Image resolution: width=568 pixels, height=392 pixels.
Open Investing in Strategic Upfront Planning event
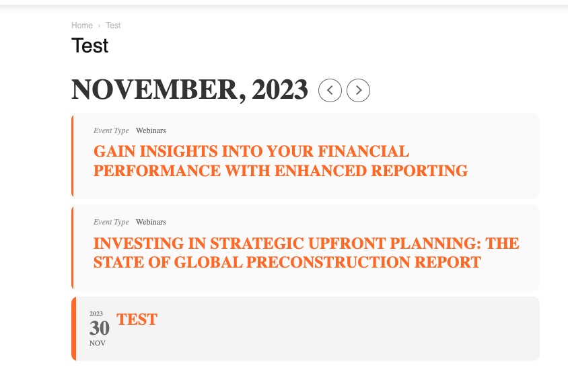click(x=306, y=253)
